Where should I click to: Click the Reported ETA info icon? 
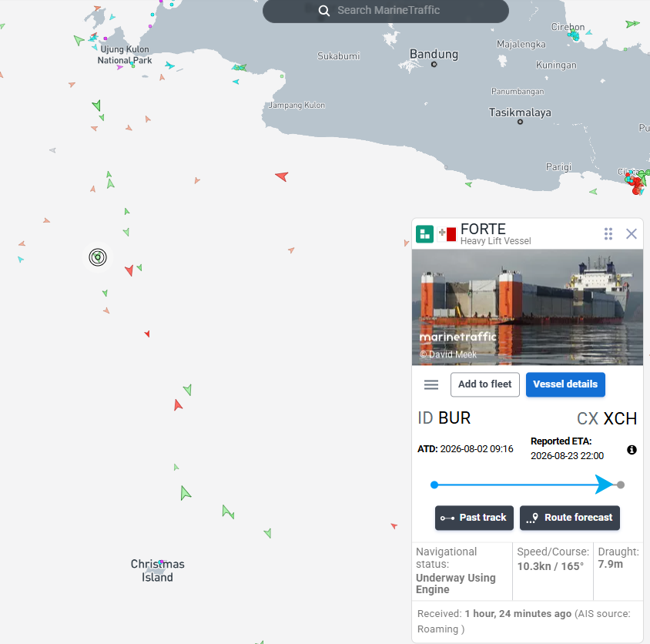(x=632, y=450)
